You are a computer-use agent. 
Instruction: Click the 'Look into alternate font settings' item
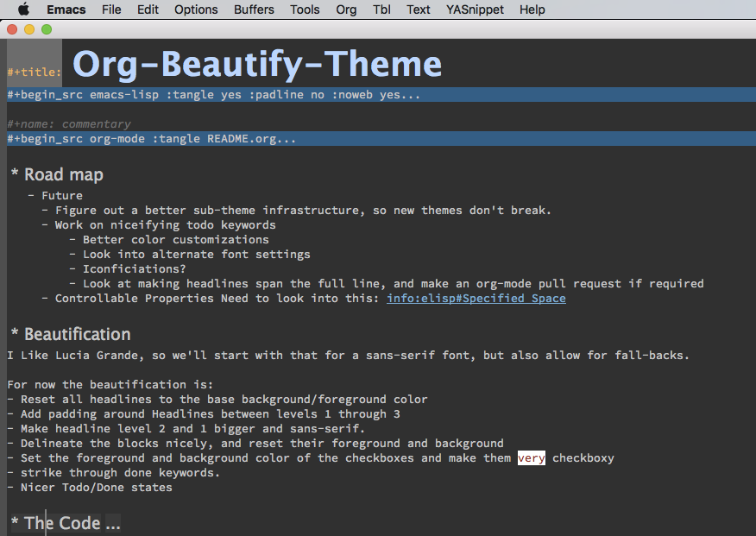(x=196, y=254)
